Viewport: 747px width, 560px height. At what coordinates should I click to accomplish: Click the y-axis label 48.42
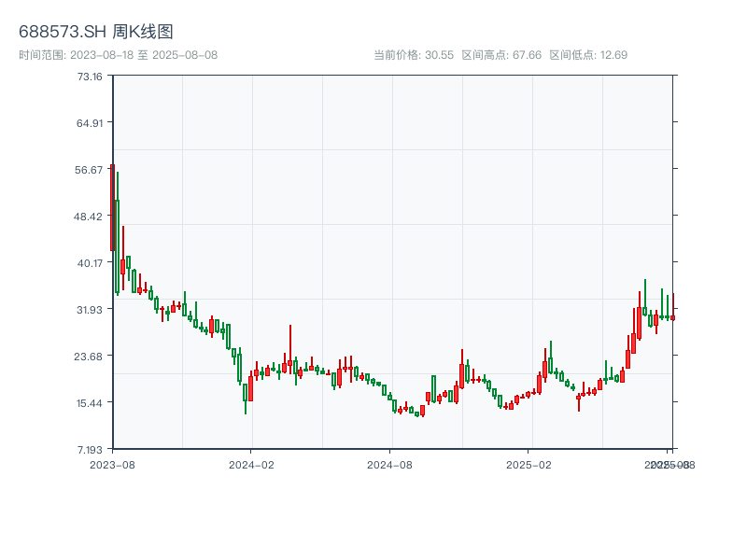tap(88, 217)
